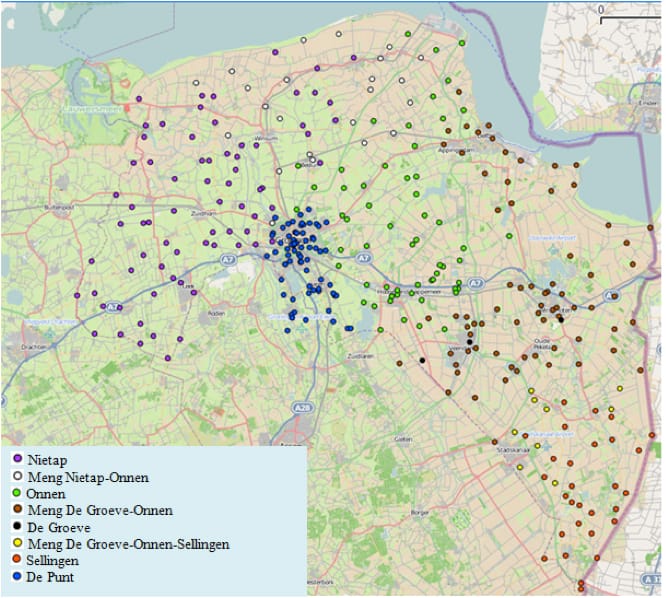The height and width of the screenshot is (598, 666).
Task: Click the Zuidlaren town label
Action: point(361,356)
